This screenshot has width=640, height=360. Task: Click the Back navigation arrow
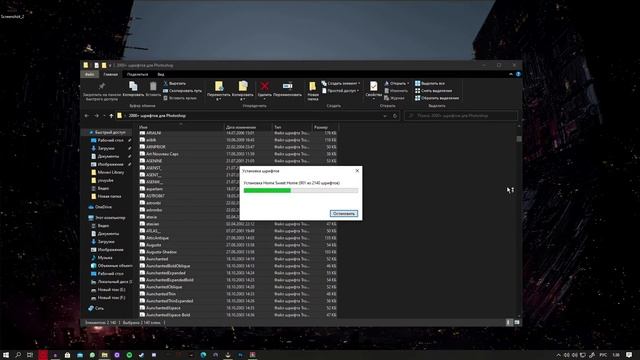[x=87, y=116]
